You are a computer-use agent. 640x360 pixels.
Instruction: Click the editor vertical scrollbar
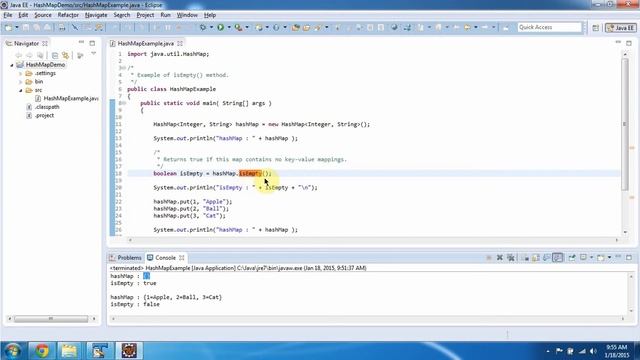pos(625,124)
